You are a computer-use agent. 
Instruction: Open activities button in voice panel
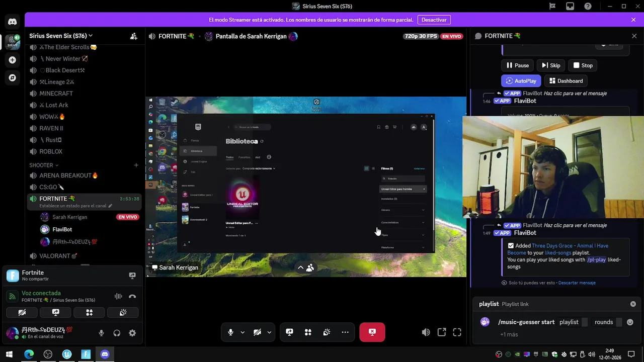coord(89,313)
